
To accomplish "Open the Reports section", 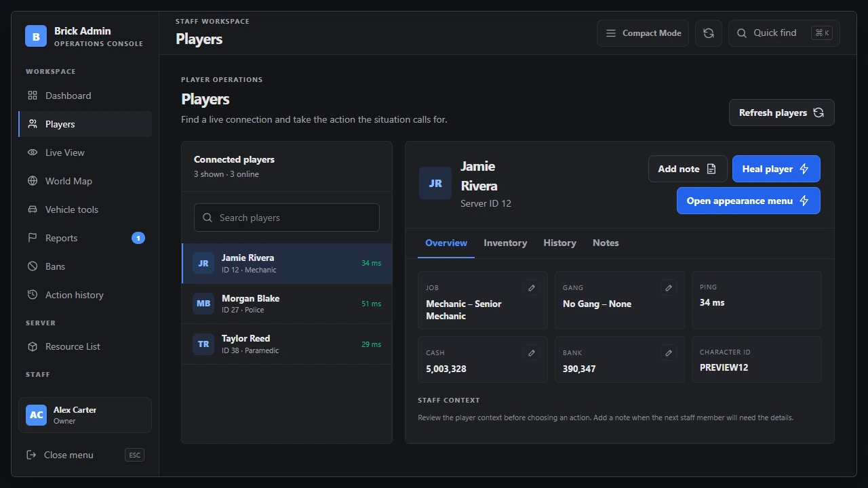I will pos(85,238).
